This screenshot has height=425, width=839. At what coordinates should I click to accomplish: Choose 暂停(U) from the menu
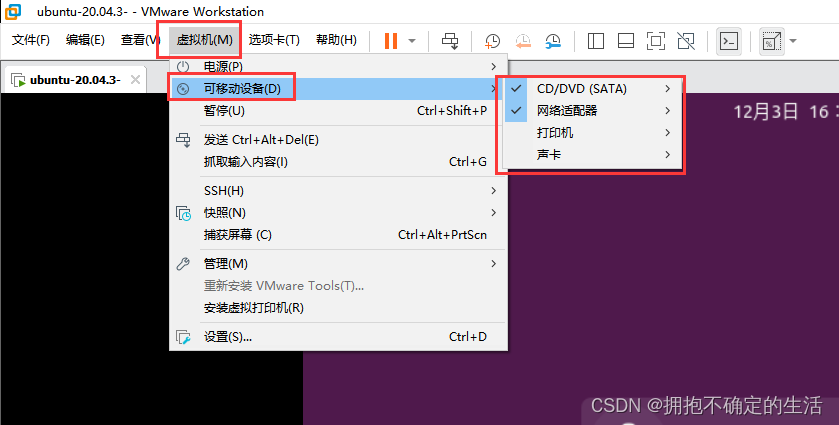tap(338, 111)
